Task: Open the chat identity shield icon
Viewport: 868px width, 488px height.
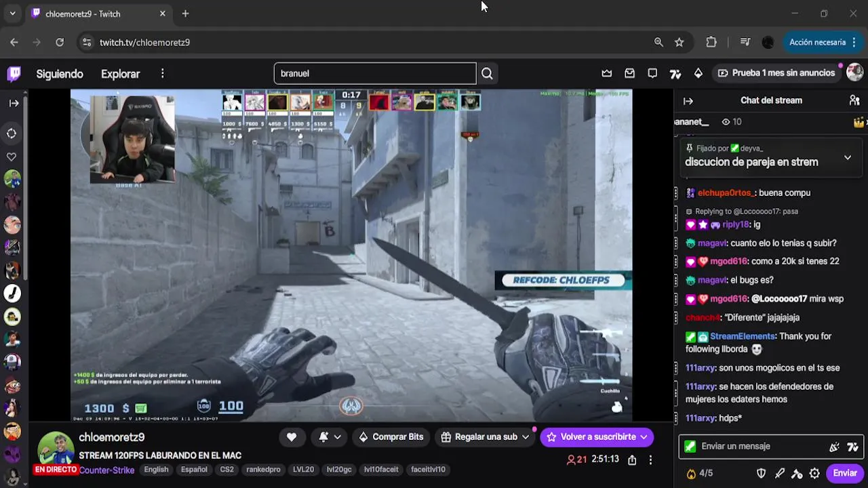Action: pyautogui.click(x=762, y=473)
